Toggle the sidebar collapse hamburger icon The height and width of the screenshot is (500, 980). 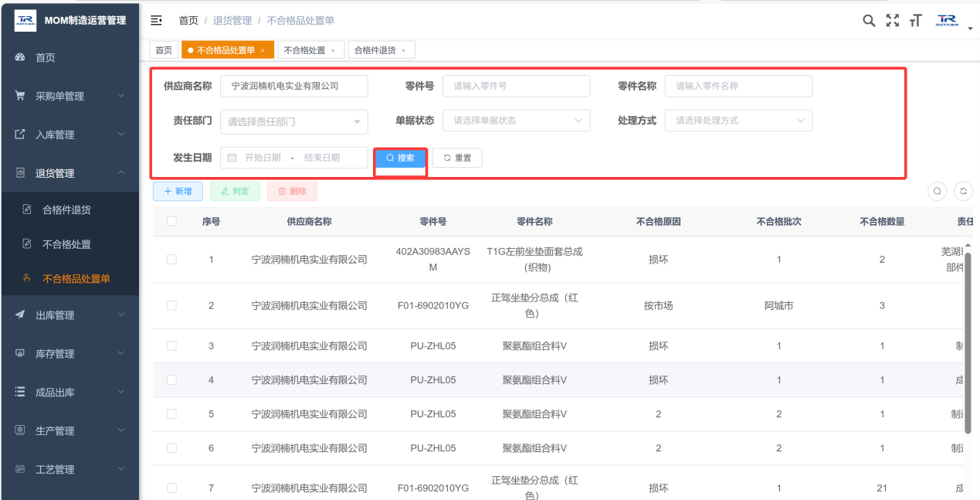click(156, 20)
